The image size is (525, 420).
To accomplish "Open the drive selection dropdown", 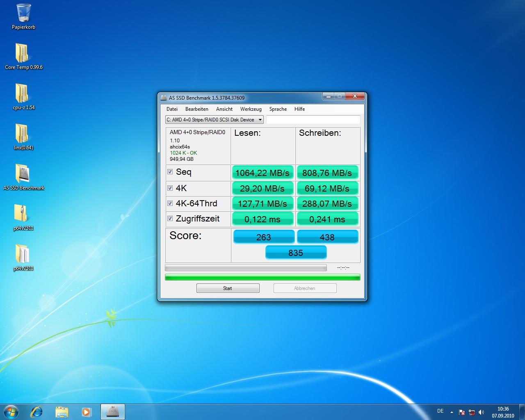I will [214, 120].
